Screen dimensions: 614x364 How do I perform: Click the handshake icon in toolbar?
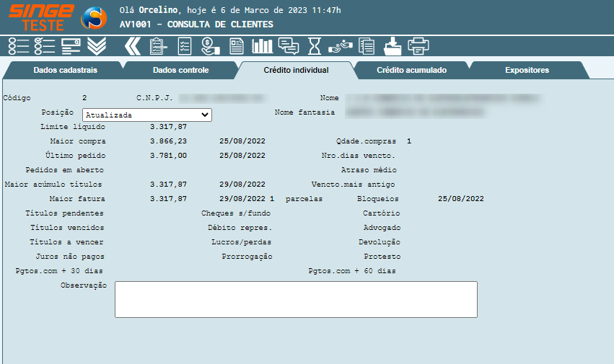pos(340,46)
